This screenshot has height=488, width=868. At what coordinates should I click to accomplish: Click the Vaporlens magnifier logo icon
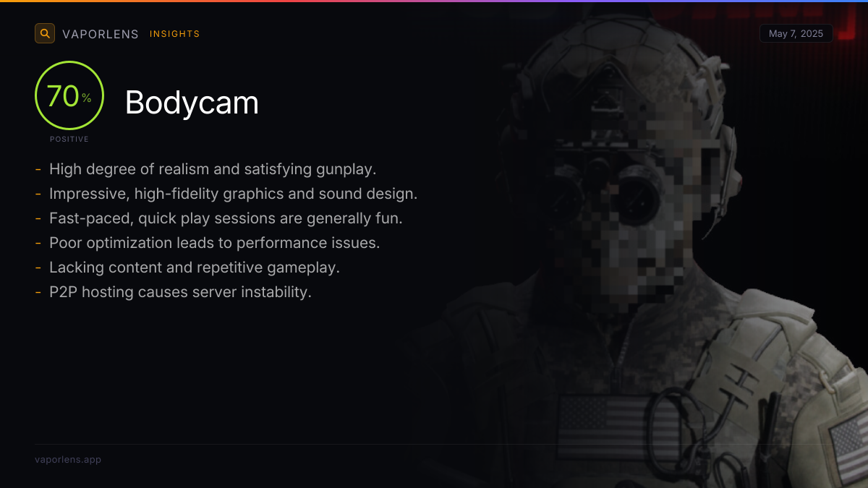(x=45, y=33)
